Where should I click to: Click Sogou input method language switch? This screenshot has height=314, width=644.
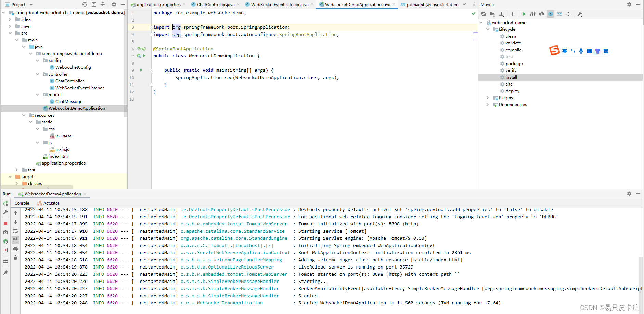pos(565,51)
